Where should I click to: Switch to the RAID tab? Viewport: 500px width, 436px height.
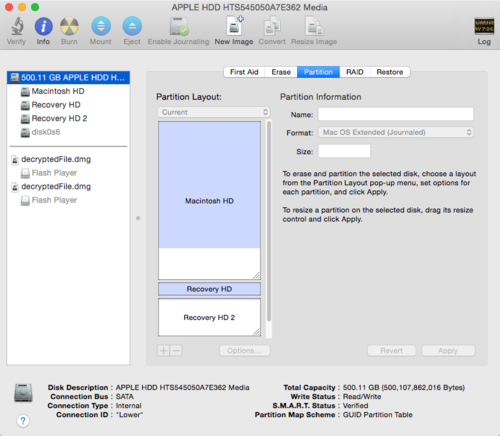pyautogui.click(x=355, y=72)
